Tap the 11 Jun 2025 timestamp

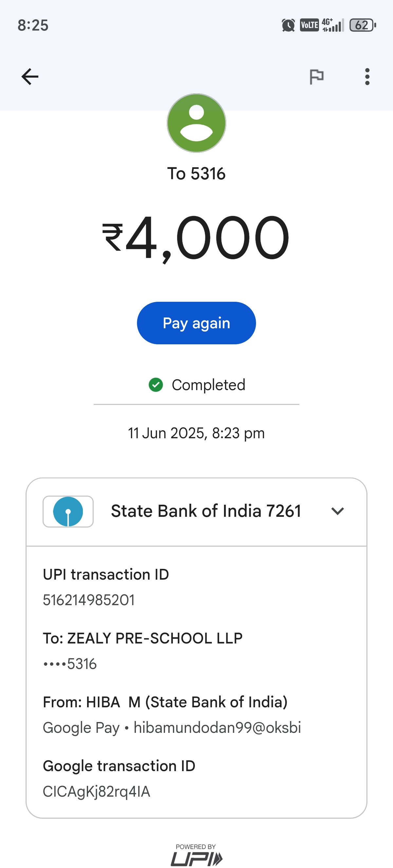pos(196,433)
